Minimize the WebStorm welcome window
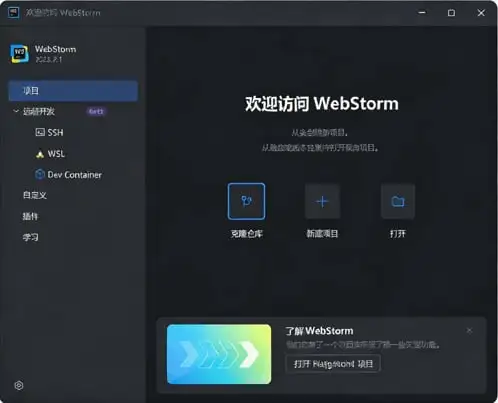The height and width of the screenshot is (403, 498). click(x=422, y=13)
